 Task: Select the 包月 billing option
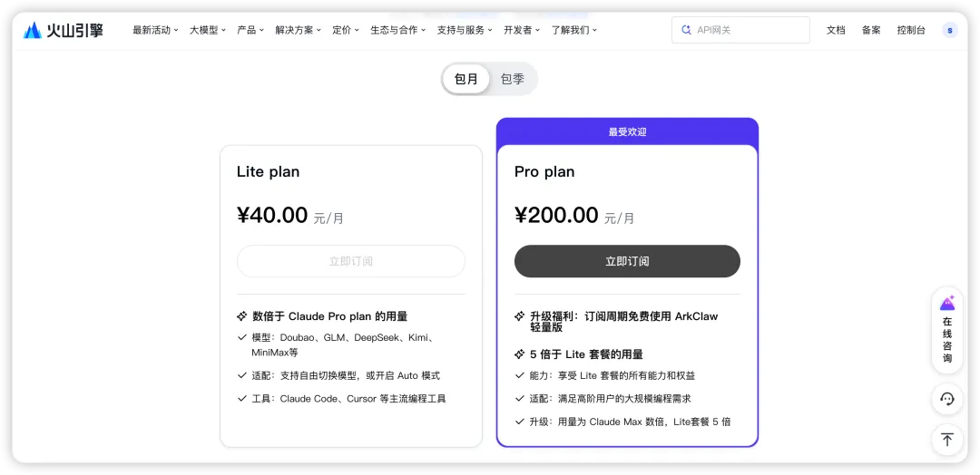(x=465, y=79)
